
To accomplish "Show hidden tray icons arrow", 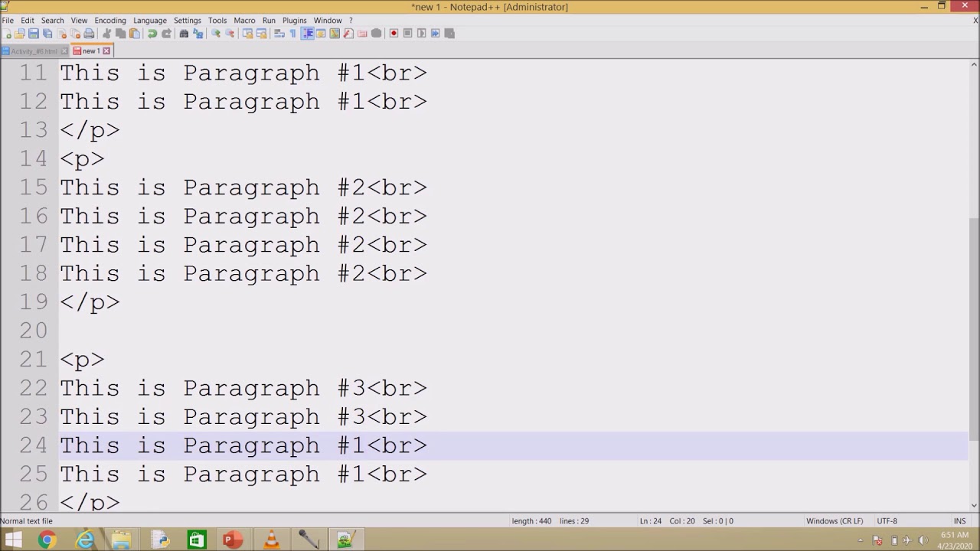I will pos(861,541).
